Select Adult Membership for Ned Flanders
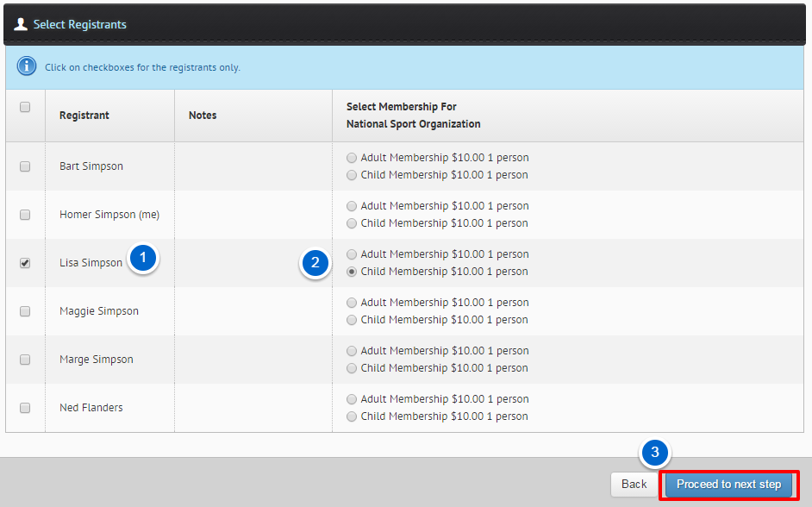Viewport: 812px width, 507px height. pyautogui.click(x=352, y=399)
